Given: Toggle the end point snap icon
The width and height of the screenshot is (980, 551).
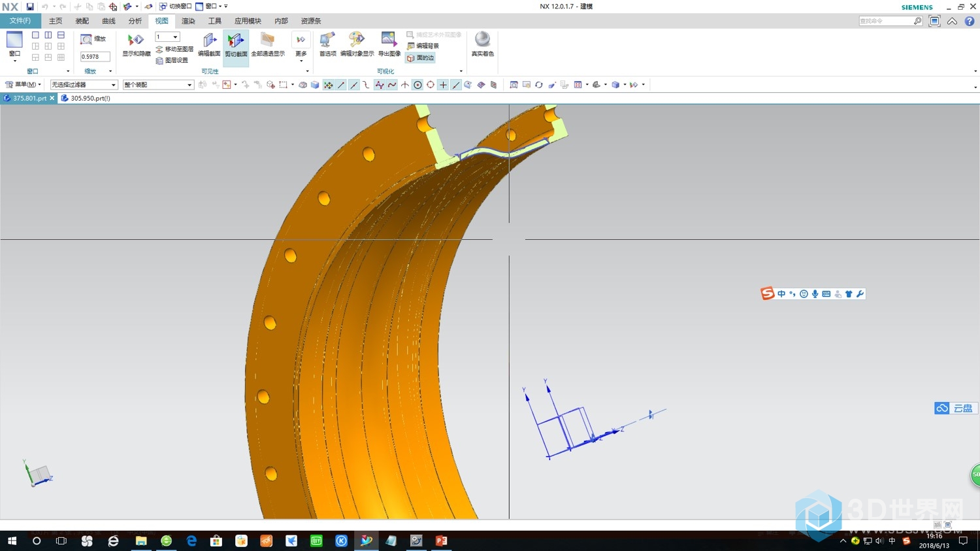Looking at the screenshot, I should pyautogui.click(x=341, y=85).
